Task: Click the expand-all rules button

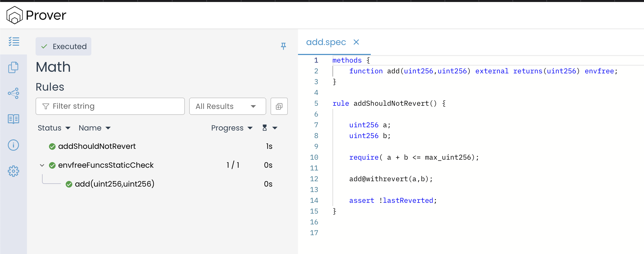Action: coord(279,106)
